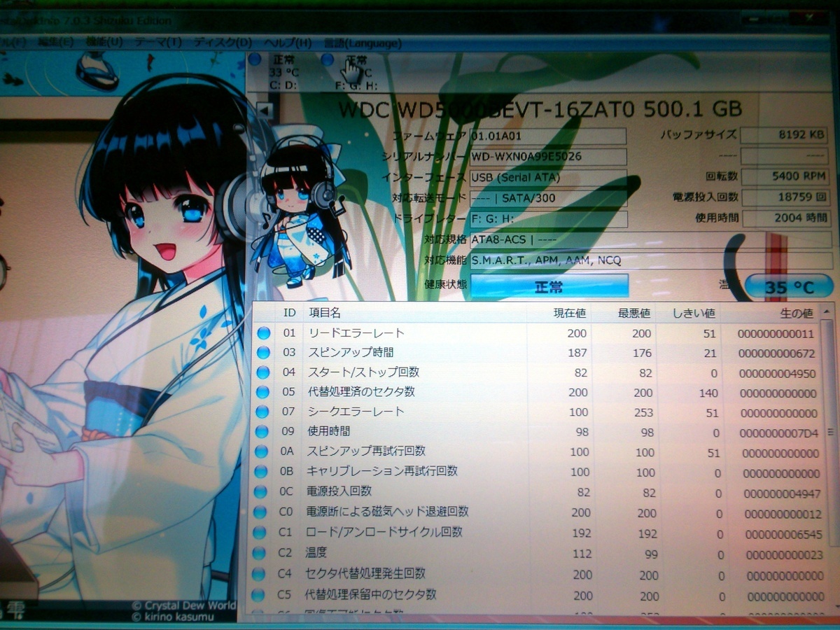Click the drive letter field F: G: H:
Image resolution: width=840 pixels, height=630 pixels.
[x=548, y=219]
